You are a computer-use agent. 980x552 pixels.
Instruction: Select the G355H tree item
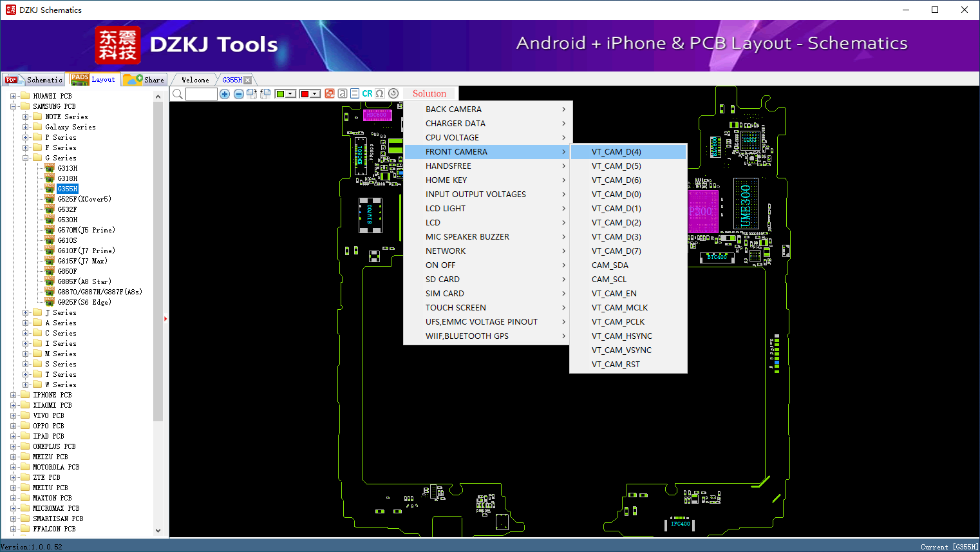(67, 189)
